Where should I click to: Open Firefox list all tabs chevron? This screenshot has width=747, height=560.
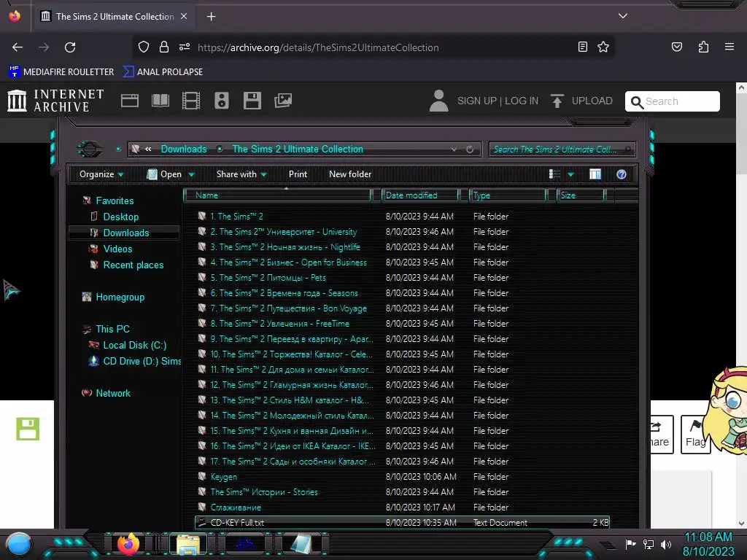(623, 16)
